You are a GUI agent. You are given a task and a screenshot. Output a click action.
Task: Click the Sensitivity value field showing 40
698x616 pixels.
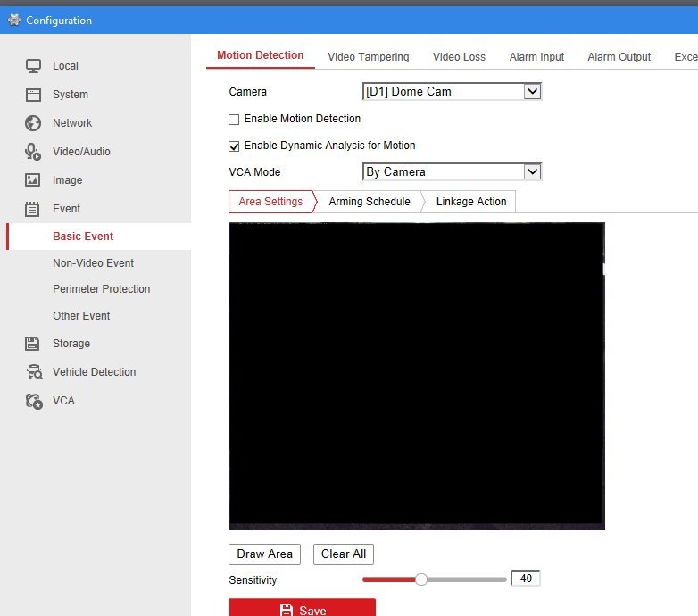[526, 579]
